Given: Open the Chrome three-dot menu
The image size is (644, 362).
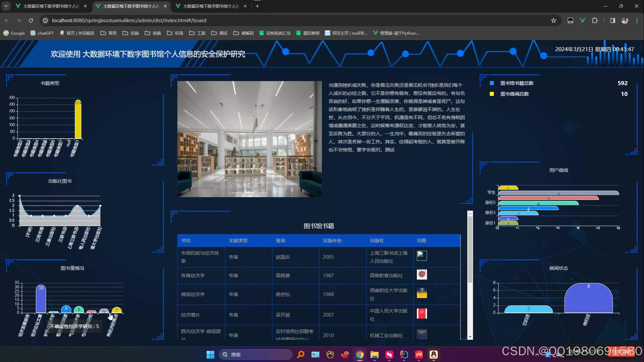Looking at the screenshot, I should click(x=636, y=21).
